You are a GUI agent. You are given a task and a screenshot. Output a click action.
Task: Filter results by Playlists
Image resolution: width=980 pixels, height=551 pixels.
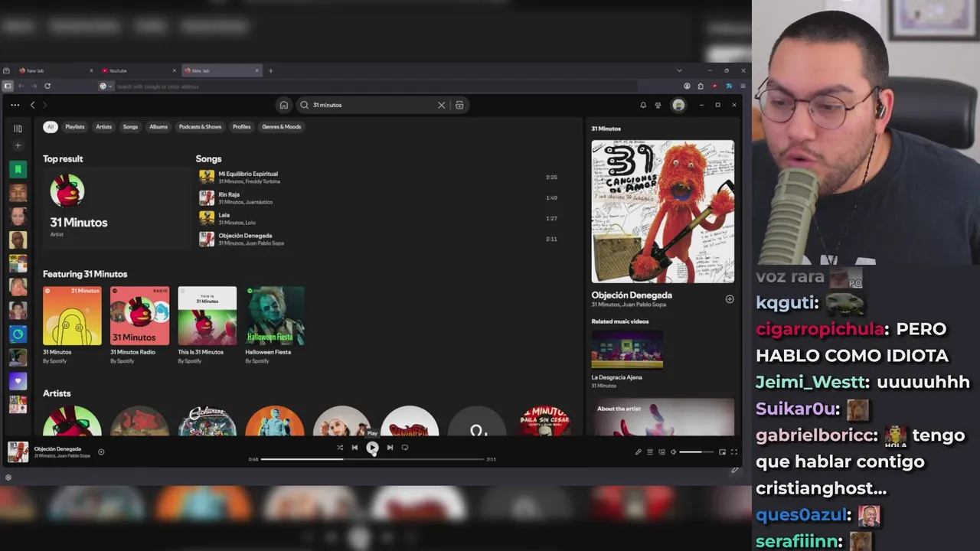click(75, 127)
